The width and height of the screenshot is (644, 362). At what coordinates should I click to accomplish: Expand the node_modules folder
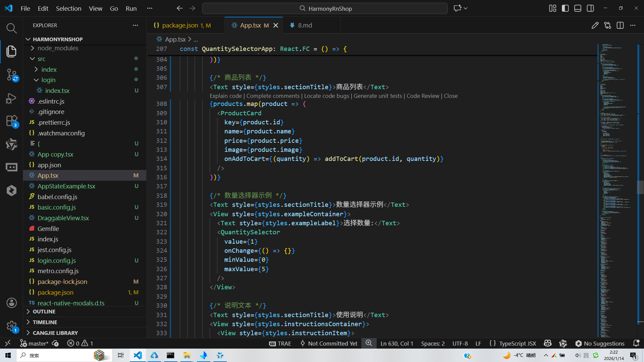point(58,48)
